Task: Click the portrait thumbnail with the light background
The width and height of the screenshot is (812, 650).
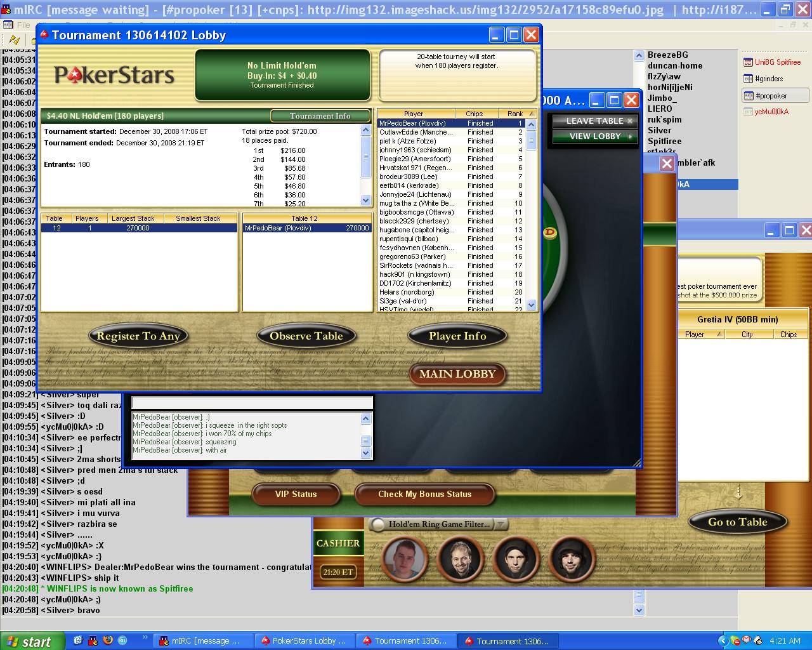Action: pyautogui.click(x=405, y=559)
